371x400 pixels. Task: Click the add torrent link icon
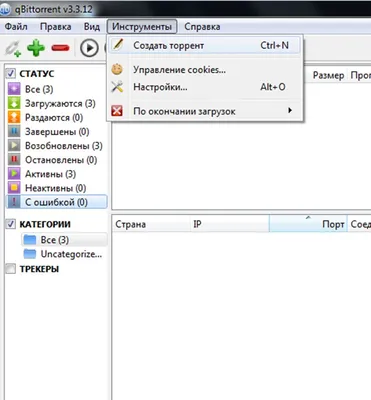point(13,48)
